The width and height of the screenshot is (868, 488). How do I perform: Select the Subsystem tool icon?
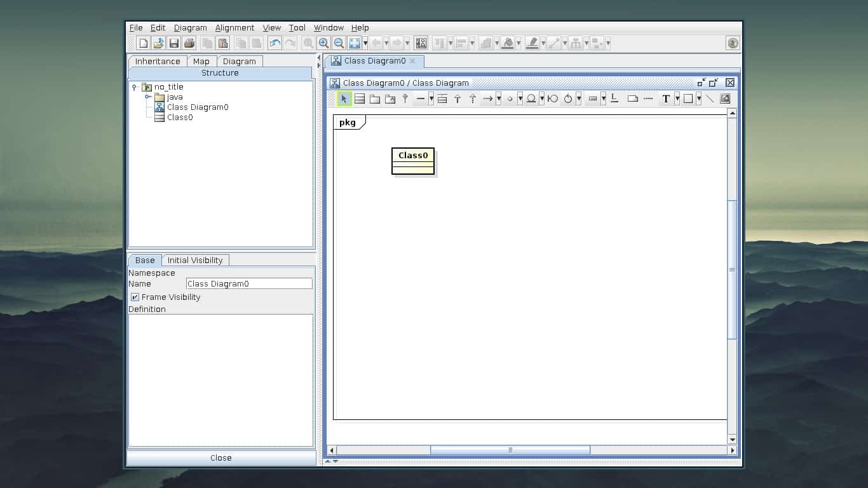pyautogui.click(x=390, y=98)
